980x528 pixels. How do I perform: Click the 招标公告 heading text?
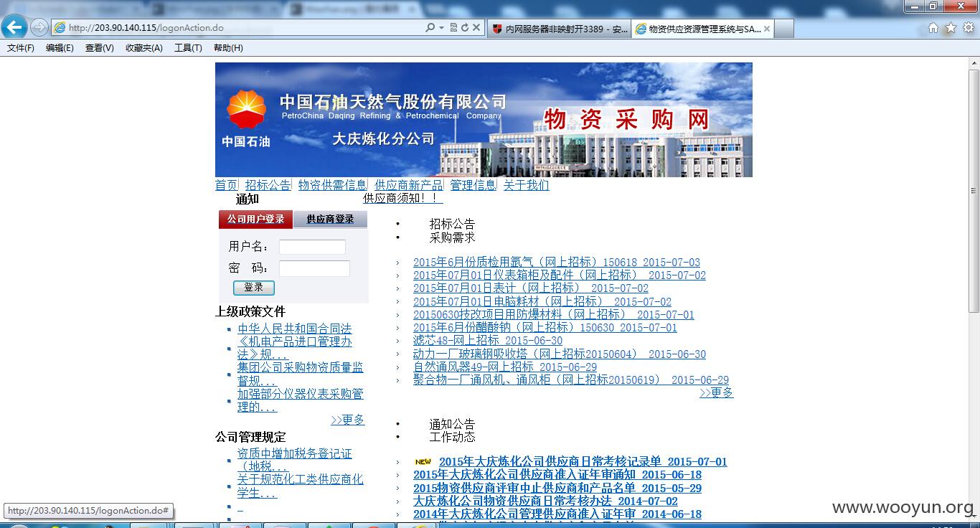pos(452,224)
